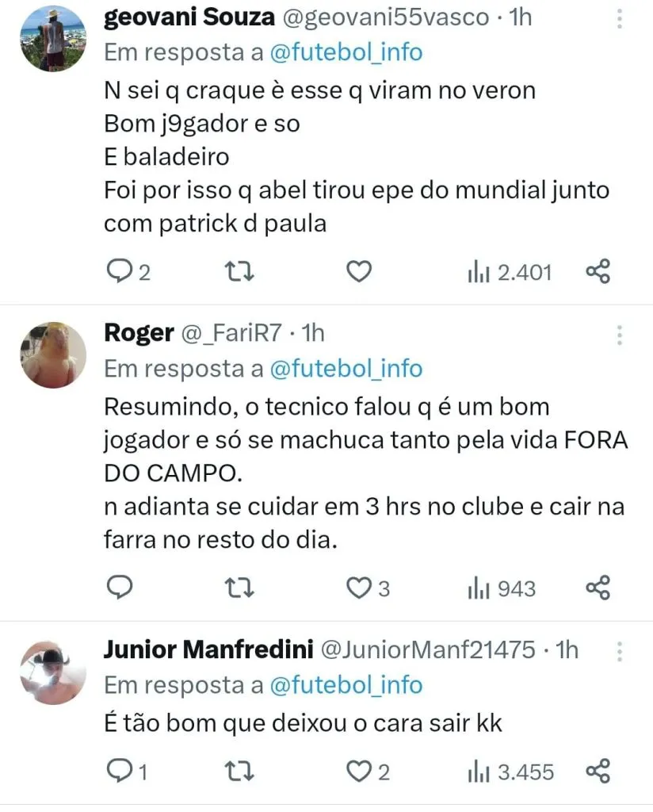The image size is (653, 812).
Task: Open Roger's profile avatar
Action: 52,355
